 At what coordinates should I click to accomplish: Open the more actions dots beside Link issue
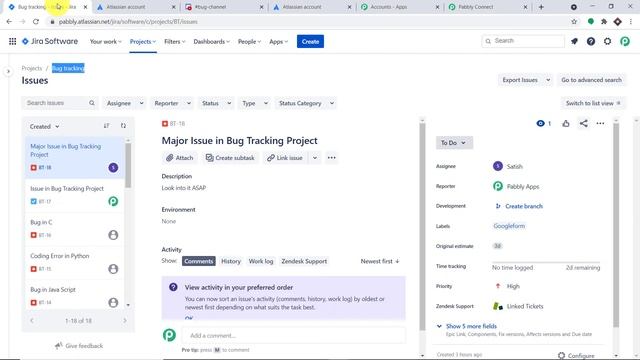331,158
